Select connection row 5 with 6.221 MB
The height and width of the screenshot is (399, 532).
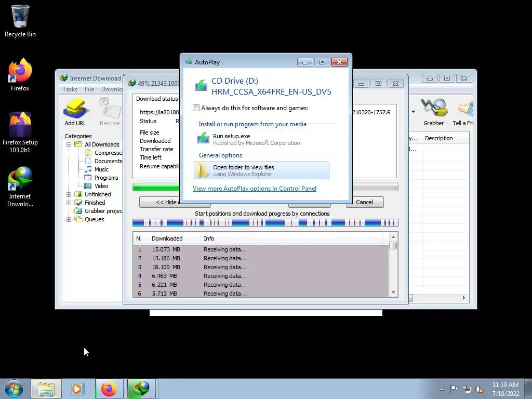(261, 285)
